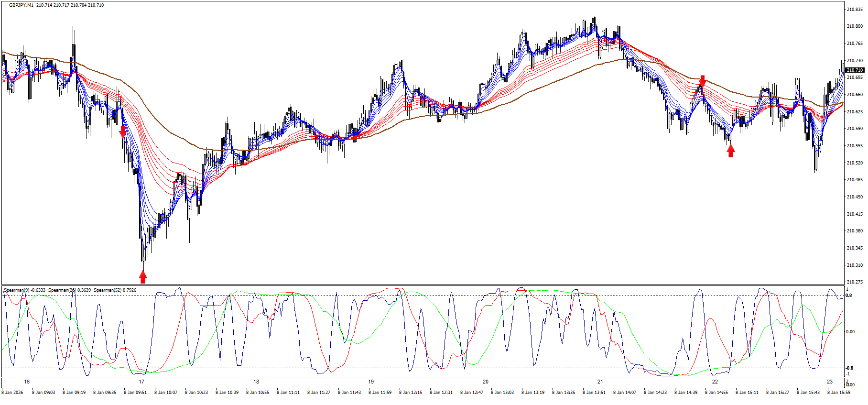868x405 pixels.
Task: Click the 0.00 level on Spearman scale
Action: pos(851,331)
